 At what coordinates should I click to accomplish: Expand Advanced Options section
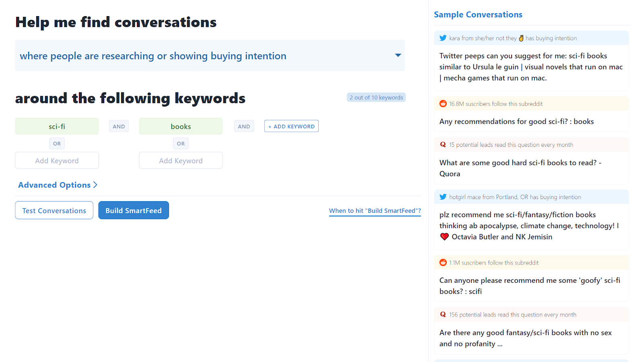coord(58,185)
